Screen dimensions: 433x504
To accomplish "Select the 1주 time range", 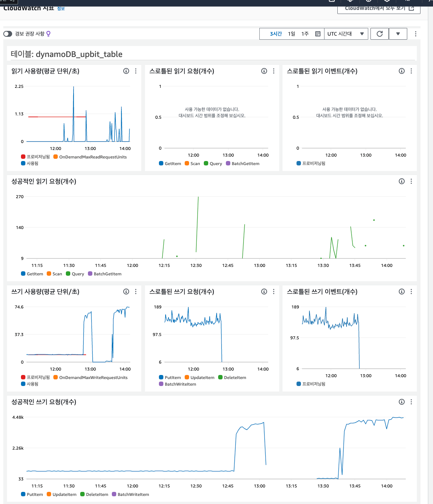I will pos(305,34).
